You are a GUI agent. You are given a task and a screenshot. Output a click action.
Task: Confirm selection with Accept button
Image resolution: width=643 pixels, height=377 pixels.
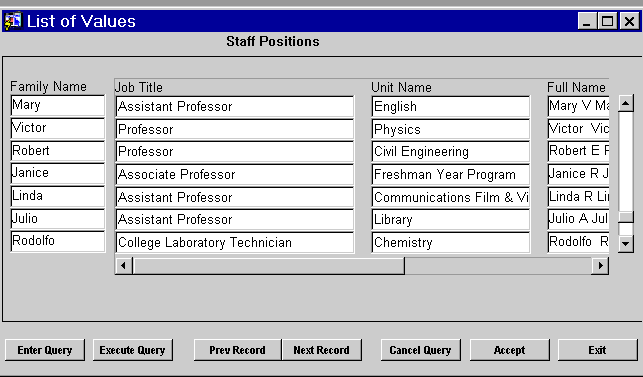[509, 350]
